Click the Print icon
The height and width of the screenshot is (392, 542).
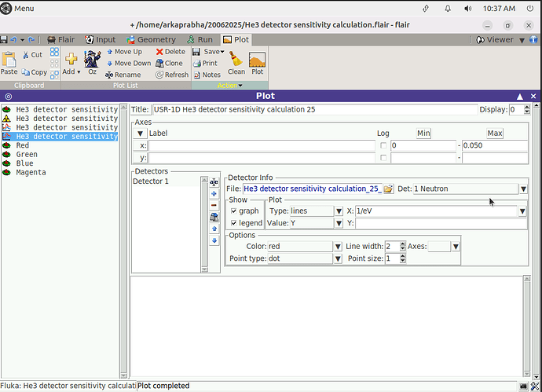pos(197,64)
